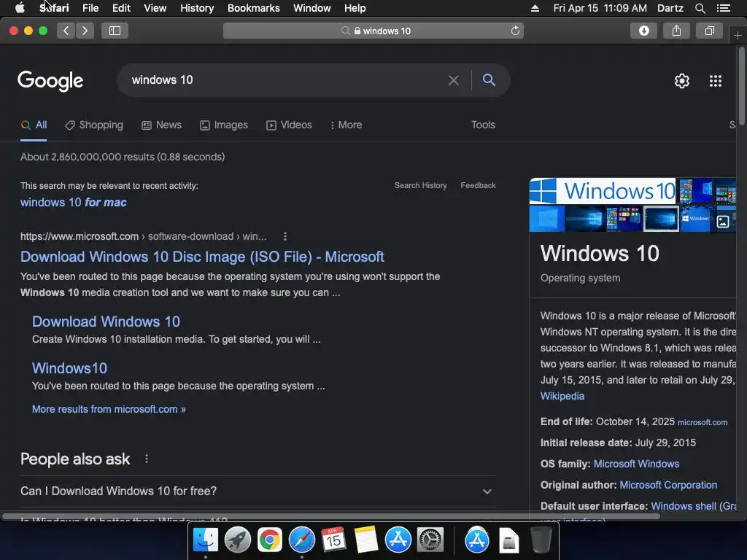Select the All results tab
Image resolution: width=747 pixels, height=560 pixels.
click(x=34, y=125)
